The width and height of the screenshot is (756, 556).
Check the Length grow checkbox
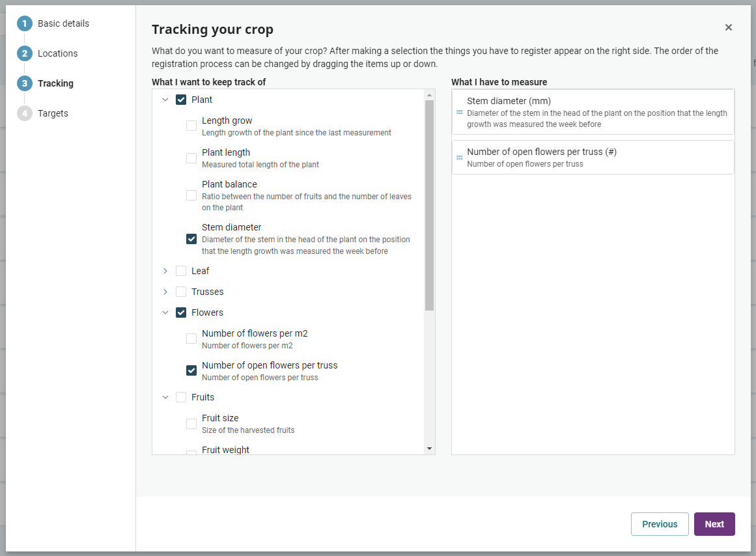tap(191, 126)
